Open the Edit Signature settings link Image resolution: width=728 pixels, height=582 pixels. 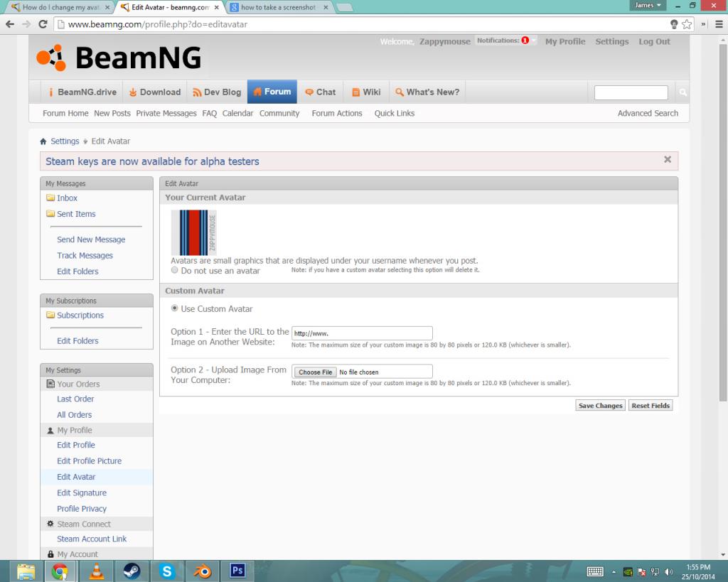82,493
